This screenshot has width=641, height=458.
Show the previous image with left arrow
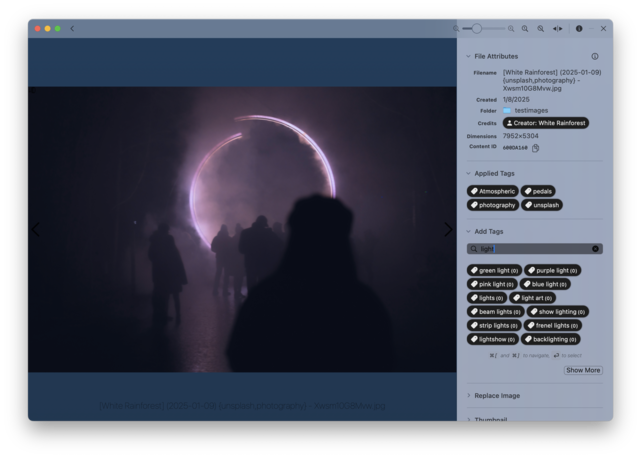tap(36, 229)
